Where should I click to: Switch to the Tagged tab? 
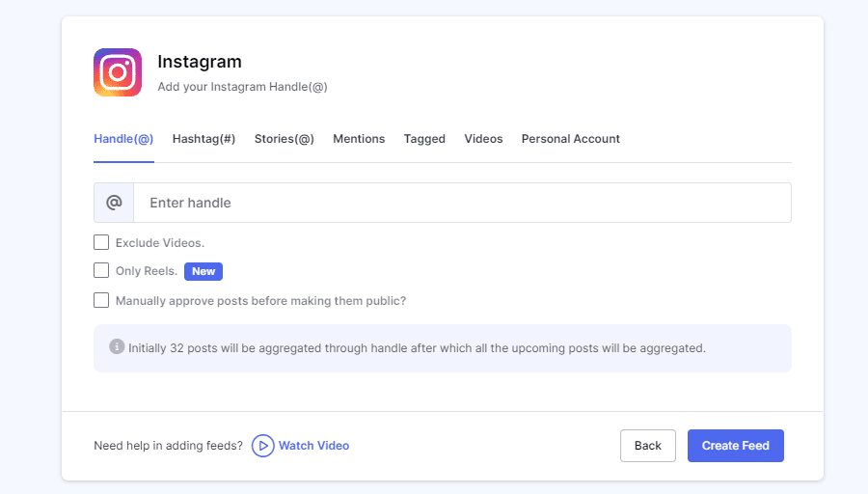pyautogui.click(x=424, y=139)
